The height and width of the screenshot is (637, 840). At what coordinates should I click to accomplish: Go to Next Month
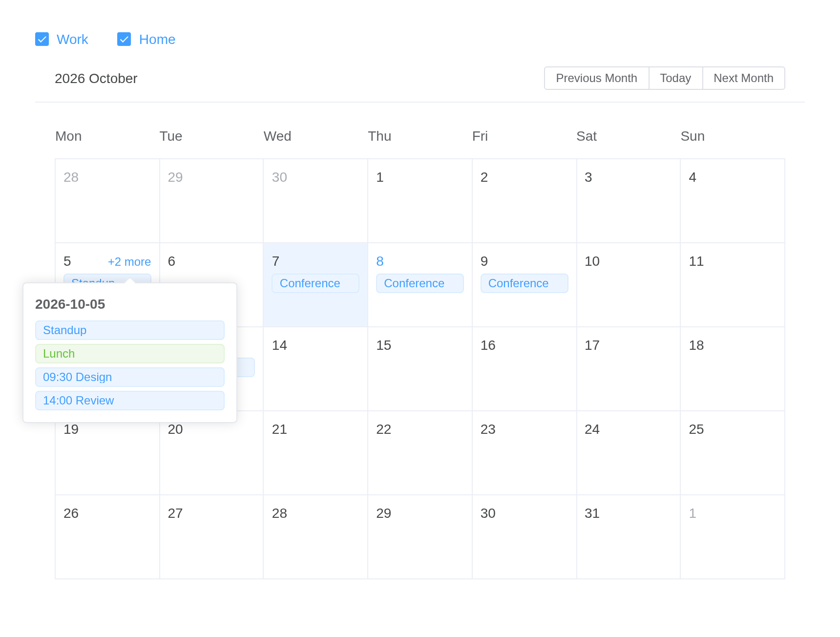(x=743, y=78)
